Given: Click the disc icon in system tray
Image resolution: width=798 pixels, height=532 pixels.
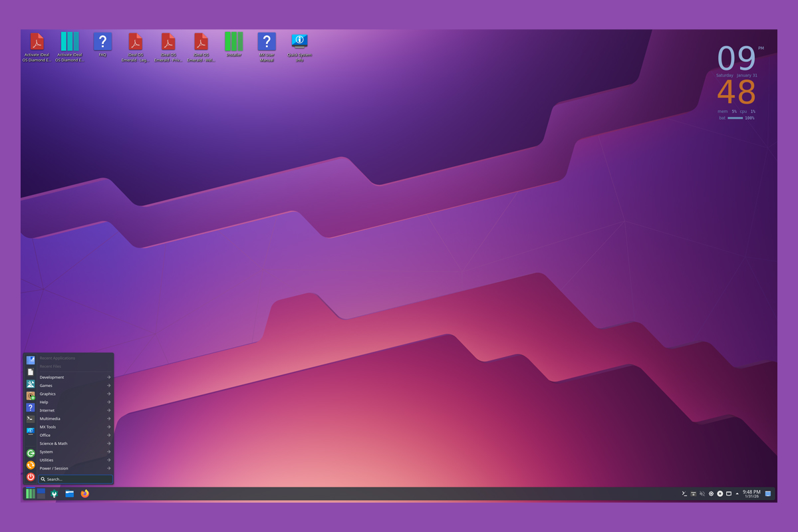Looking at the screenshot, I should pos(720,493).
